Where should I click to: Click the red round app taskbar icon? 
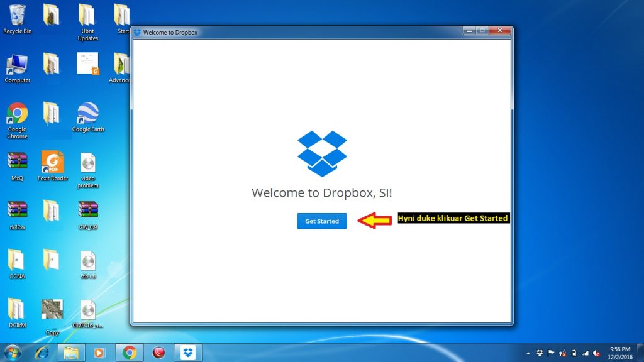click(158, 353)
